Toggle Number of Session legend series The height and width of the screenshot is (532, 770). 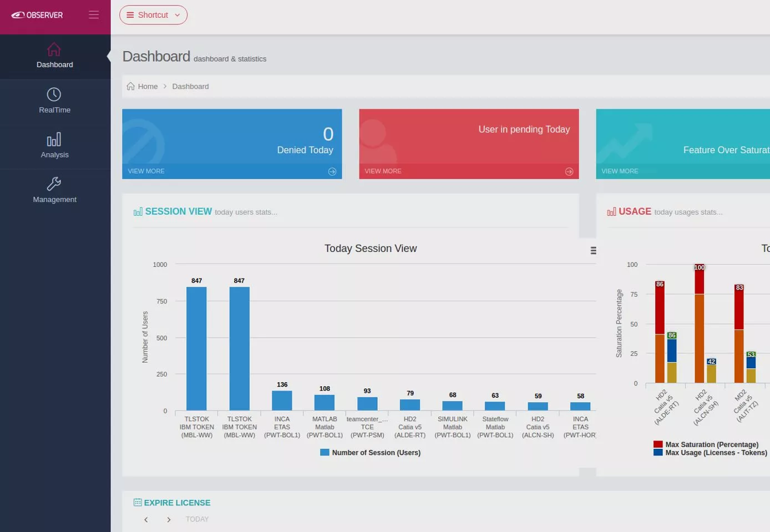371,453
